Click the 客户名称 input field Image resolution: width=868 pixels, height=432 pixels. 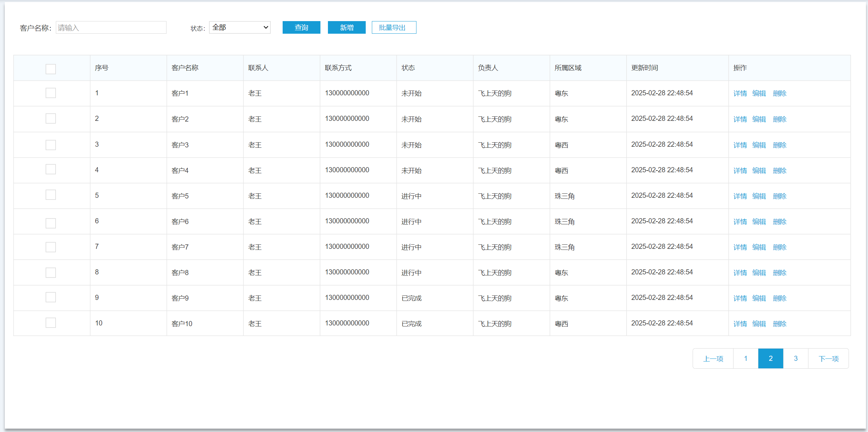pos(111,28)
